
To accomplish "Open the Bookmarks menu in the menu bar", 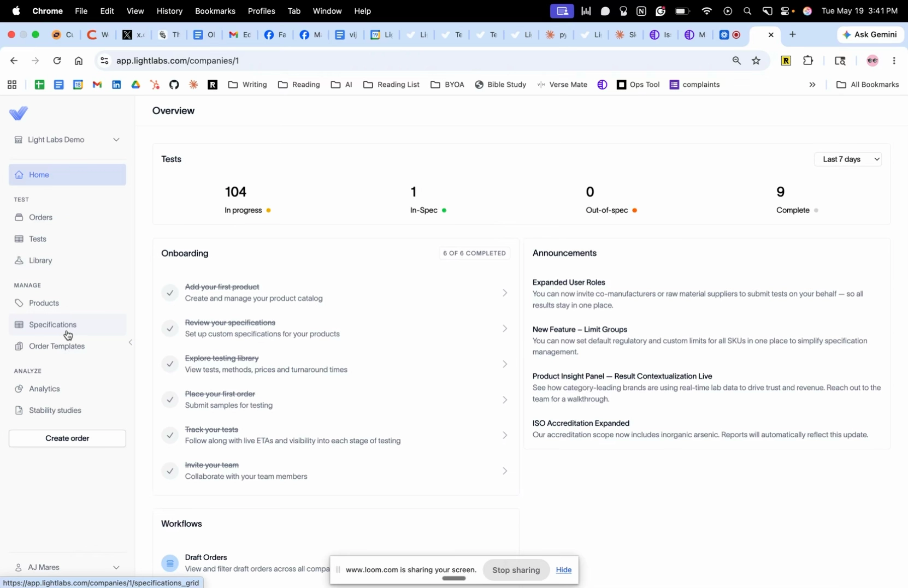I will click(215, 11).
